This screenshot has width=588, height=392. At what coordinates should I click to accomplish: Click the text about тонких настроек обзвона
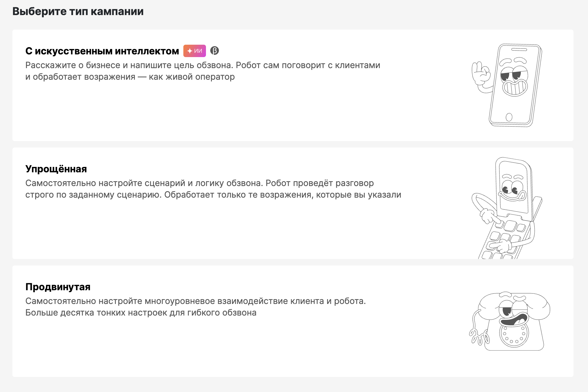tap(141, 313)
